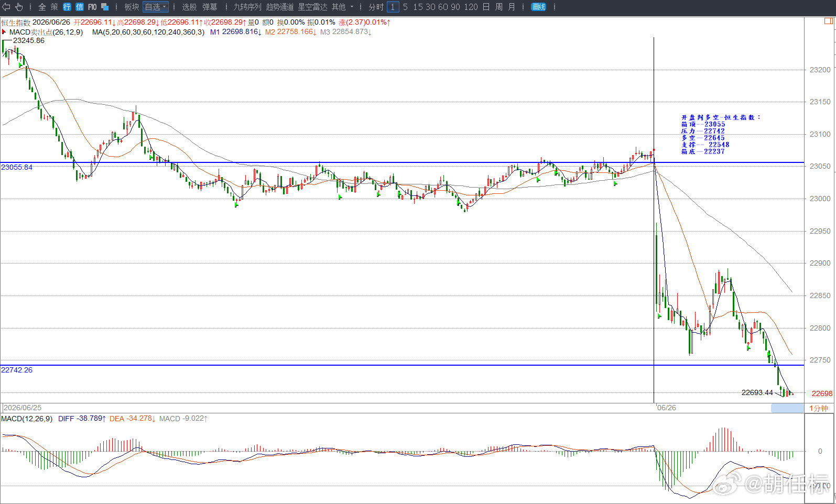Activate the 画线 drawing tool button
The image size is (836, 504).
(539, 7)
